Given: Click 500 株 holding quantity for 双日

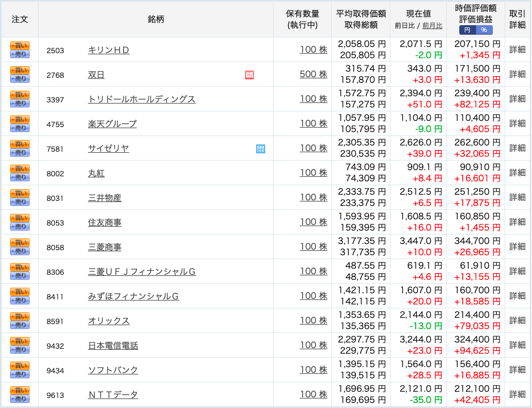Looking at the screenshot, I should point(313,74).
